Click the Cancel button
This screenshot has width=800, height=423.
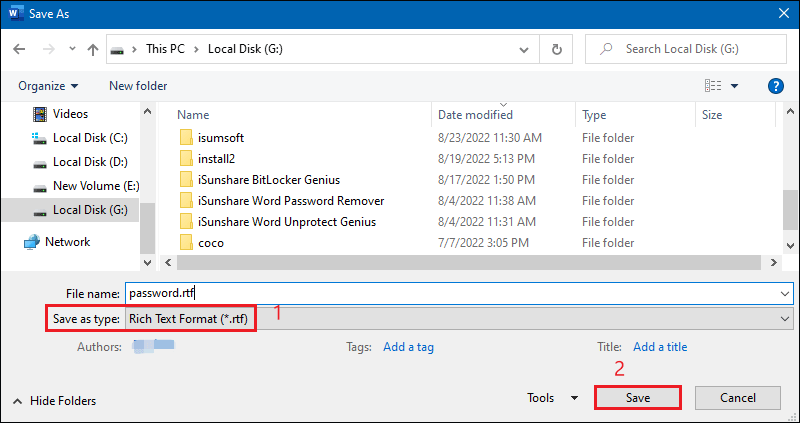pyautogui.click(x=738, y=397)
